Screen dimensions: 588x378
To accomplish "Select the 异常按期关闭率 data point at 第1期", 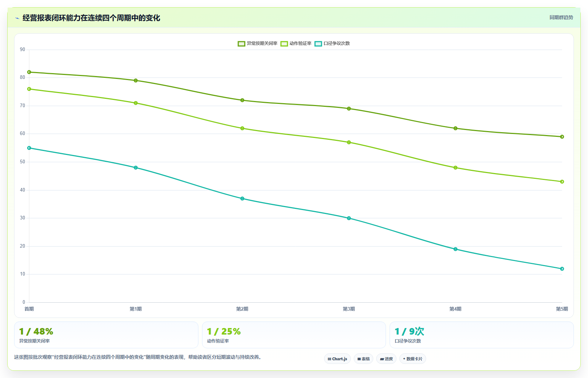I will coord(136,80).
